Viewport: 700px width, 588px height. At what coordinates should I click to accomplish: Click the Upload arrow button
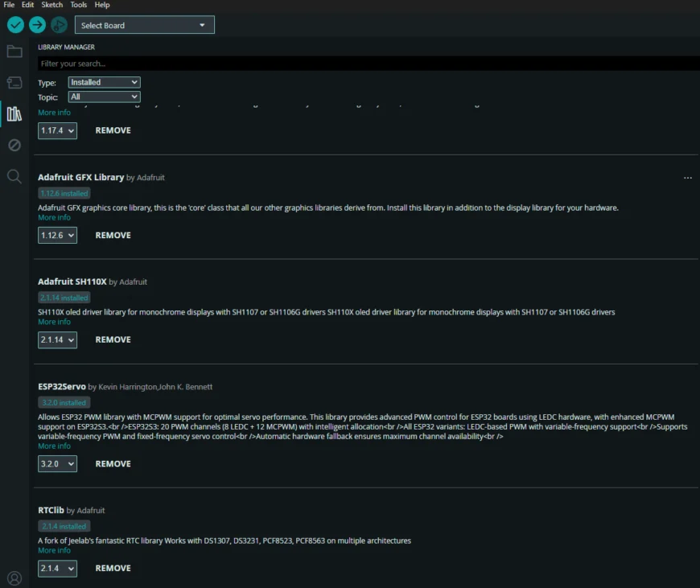38,25
